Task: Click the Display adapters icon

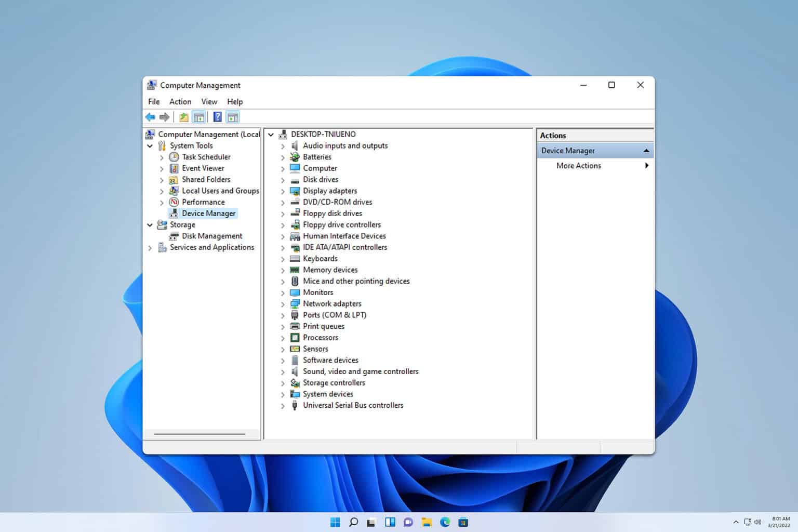Action: (295, 191)
